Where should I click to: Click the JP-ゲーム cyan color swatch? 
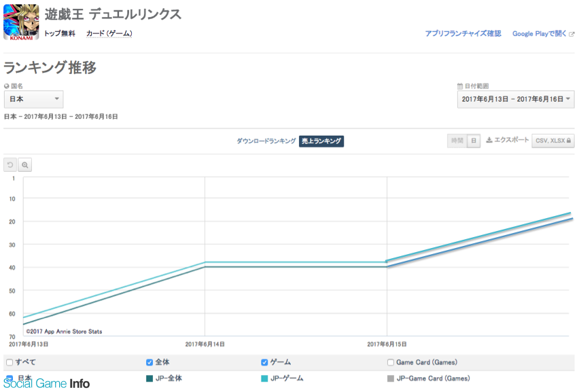(x=264, y=378)
